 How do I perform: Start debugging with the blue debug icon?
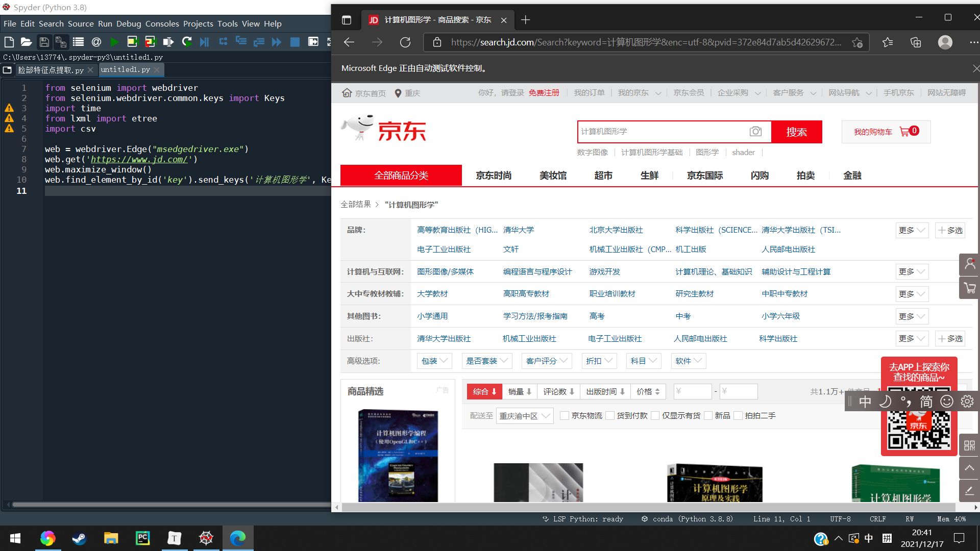[x=205, y=42]
